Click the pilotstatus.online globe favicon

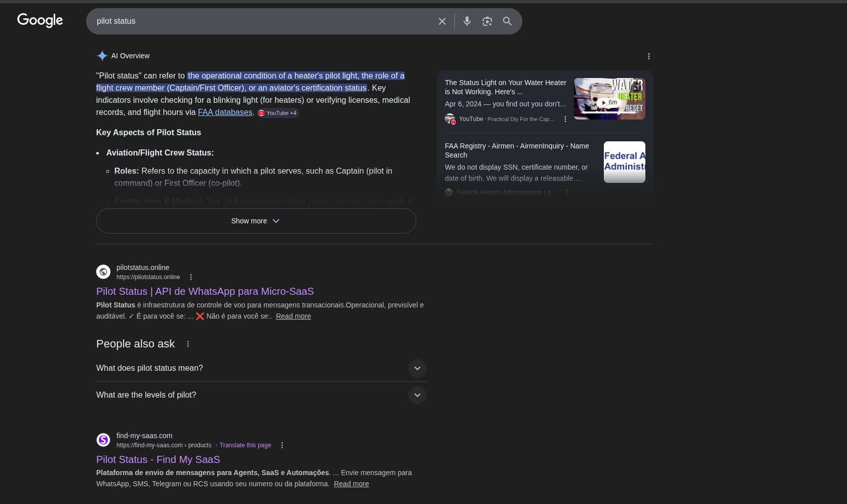coord(103,272)
